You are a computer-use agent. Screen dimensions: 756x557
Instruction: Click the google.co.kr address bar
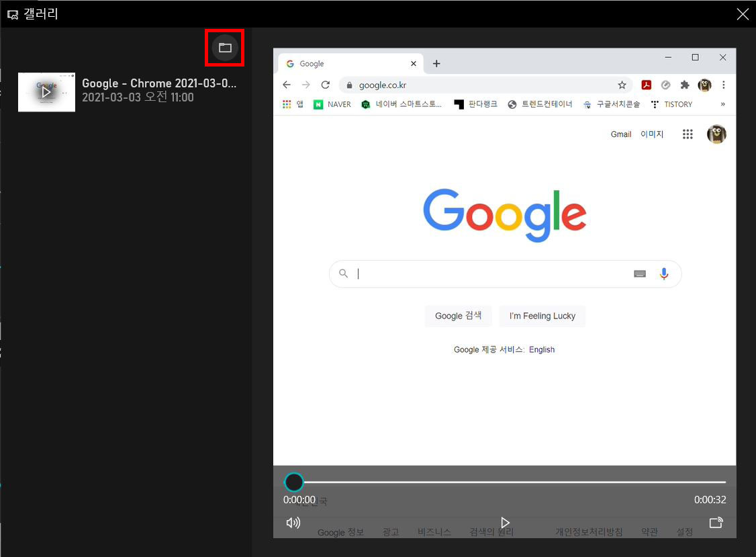coord(486,85)
